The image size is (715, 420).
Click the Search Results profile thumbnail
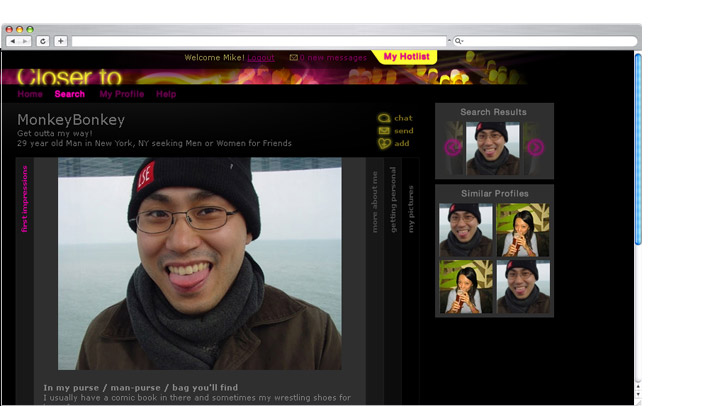[x=492, y=148]
